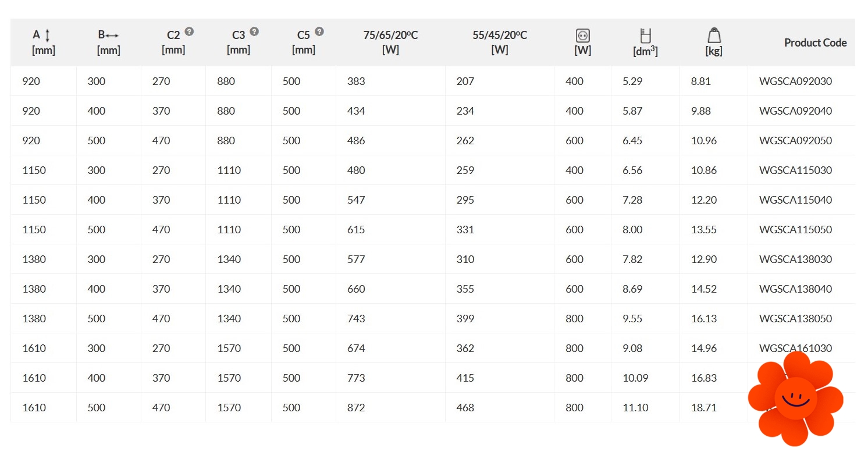Select product code WGSCA092030
This screenshot has width=868, height=466.
(x=795, y=81)
